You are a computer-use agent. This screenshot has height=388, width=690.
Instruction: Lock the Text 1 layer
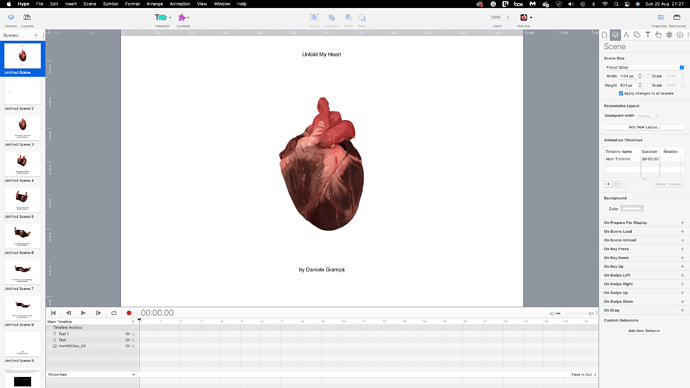pos(133,334)
